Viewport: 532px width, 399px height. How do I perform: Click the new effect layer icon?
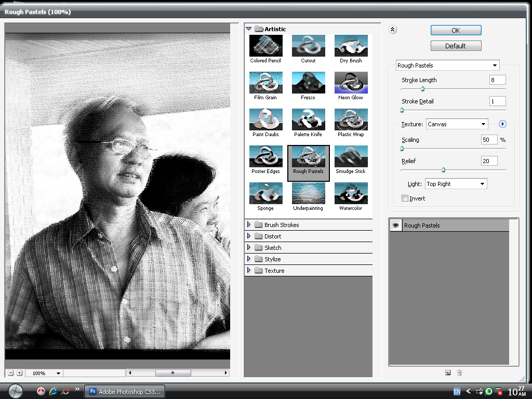pos(447,373)
